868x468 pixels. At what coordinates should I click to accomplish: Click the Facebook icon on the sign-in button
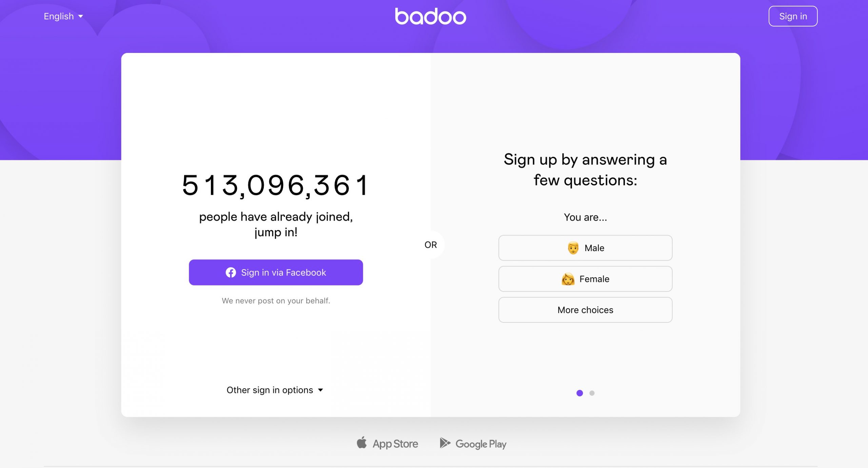point(231,272)
